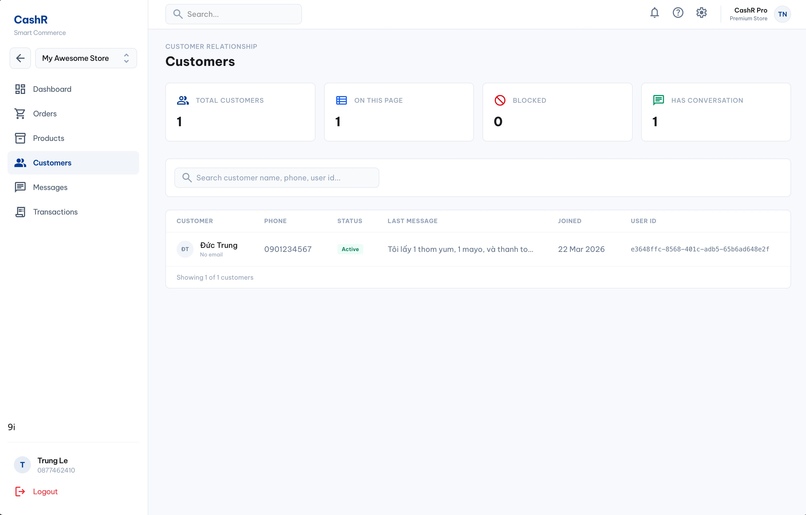This screenshot has height=515, width=806.
Task: Click the CashR Pro account label
Action: tap(750, 10)
